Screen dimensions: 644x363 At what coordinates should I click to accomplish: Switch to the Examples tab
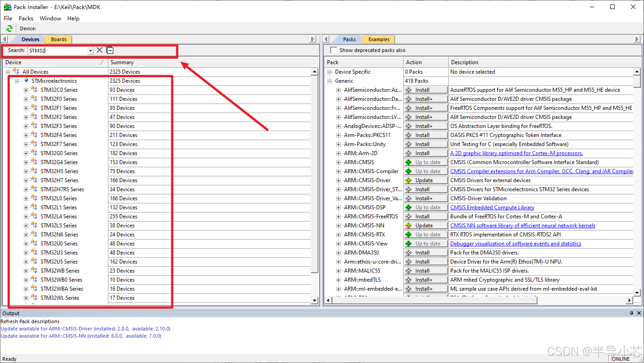379,39
